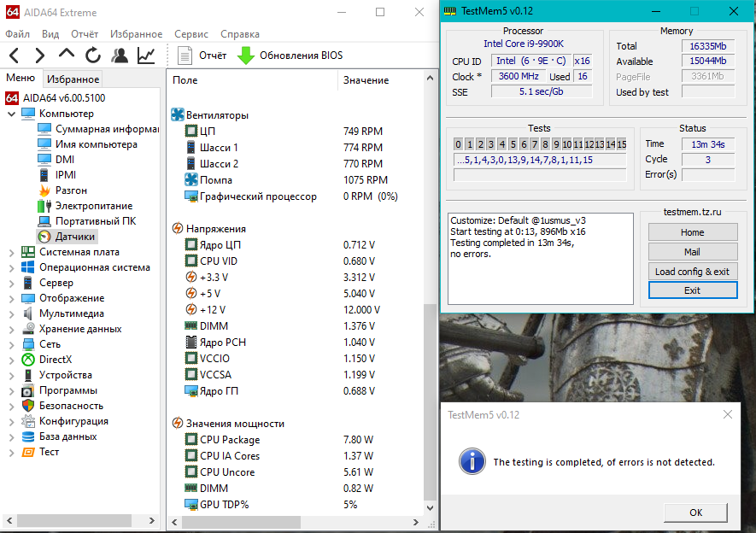Click the tree panel horizontal scrollbar

click(x=74, y=520)
